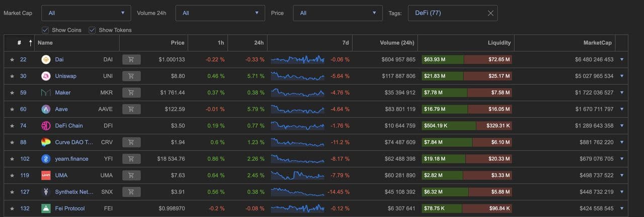This screenshot has height=217, width=644.
Task: Open the Market Cap filter dropdown
Action: [x=86, y=13]
